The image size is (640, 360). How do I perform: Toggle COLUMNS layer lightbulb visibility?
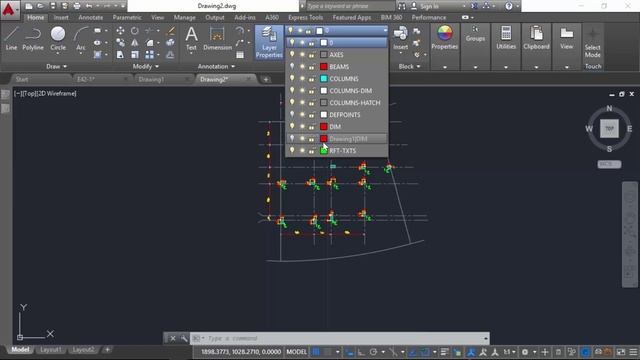pyautogui.click(x=292, y=78)
